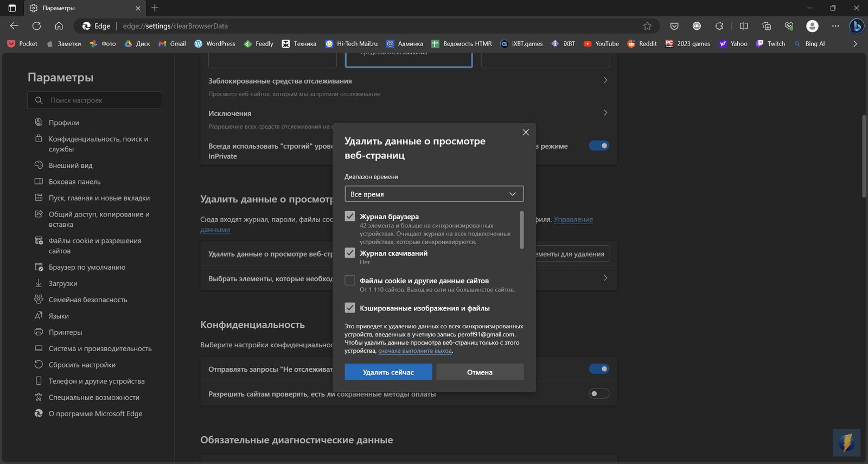This screenshot has width=868, height=464.
Task: Open Collections icon in toolbar
Action: click(x=767, y=26)
